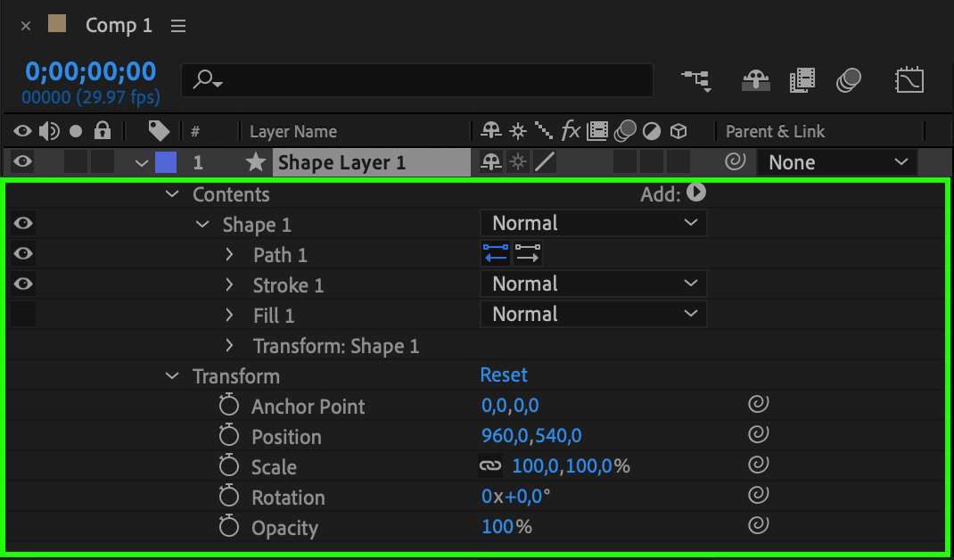Collapse the Transform property group
Image resolution: width=954 pixels, height=560 pixels.
click(x=172, y=376)
